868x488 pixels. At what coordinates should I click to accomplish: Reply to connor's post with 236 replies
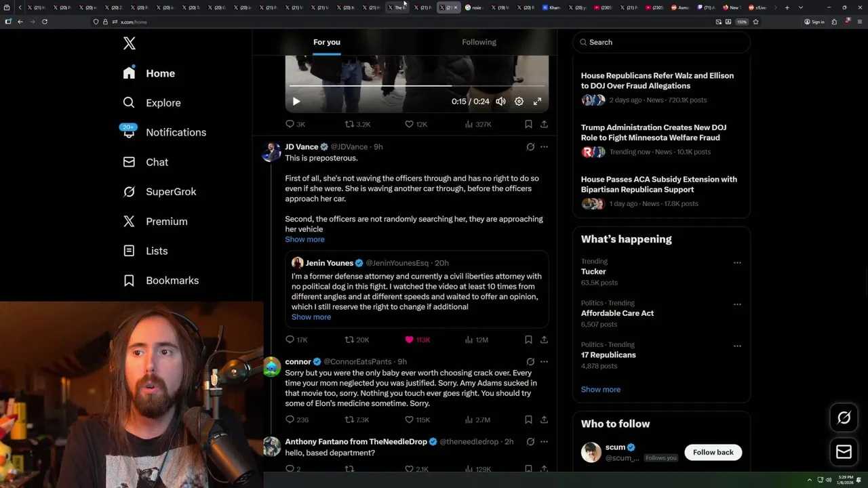[x=297, y=420]
